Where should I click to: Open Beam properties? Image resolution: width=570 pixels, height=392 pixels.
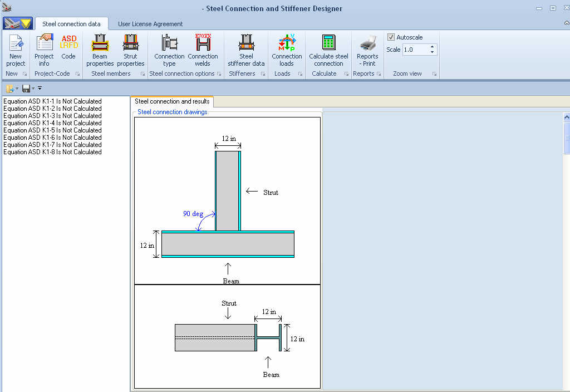[100, 50]
